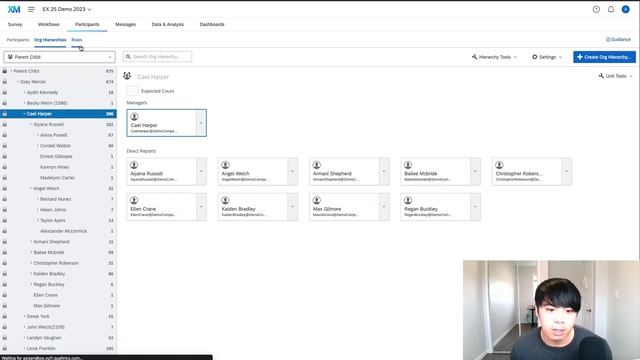Click the lock icon beside Zoey Mercer

coord(4,82)
